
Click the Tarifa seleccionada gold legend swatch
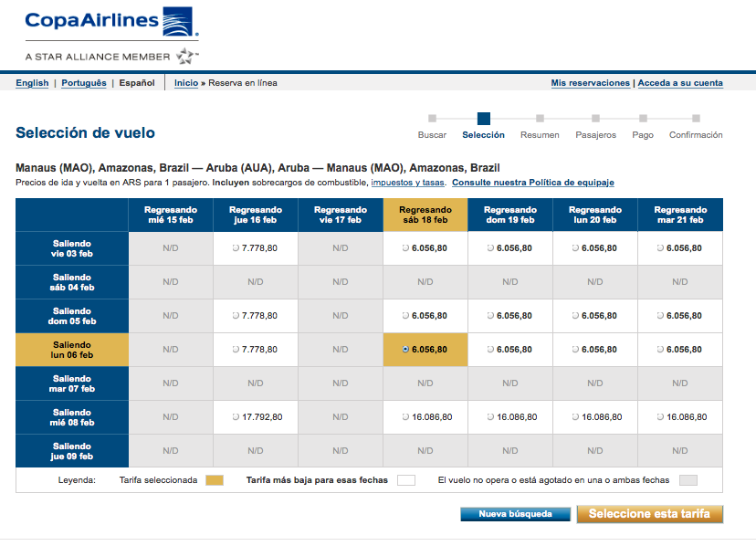215,480
